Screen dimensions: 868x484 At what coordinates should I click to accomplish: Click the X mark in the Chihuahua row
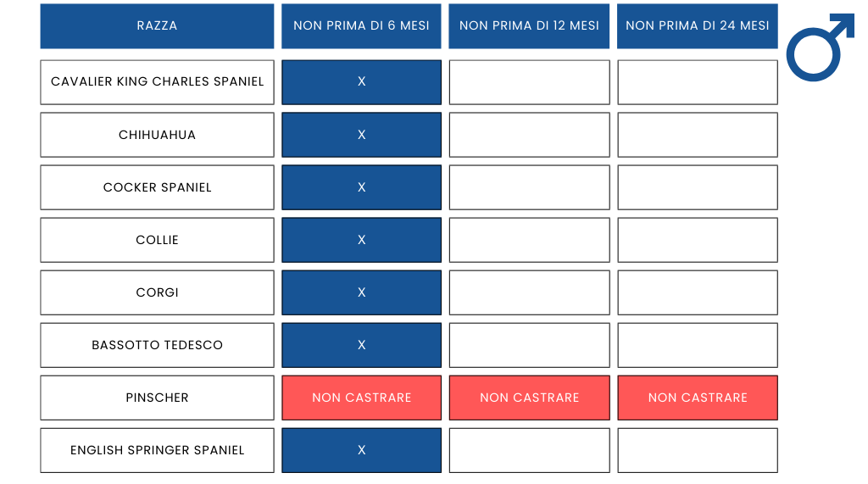361,135
